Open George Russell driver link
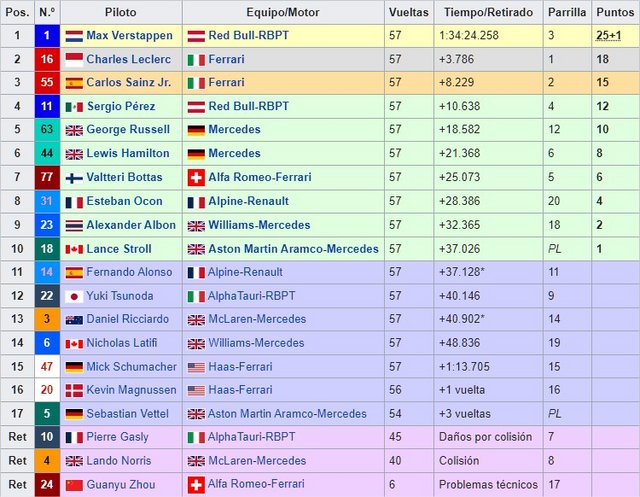Image resolution: width=640 pixels, height=497 pixels. [x=128, y=129]
